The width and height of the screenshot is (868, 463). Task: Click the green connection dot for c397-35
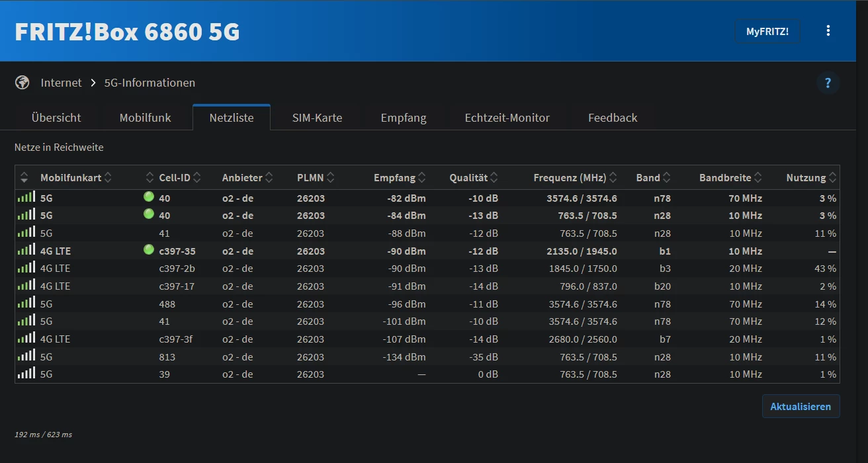149,250
